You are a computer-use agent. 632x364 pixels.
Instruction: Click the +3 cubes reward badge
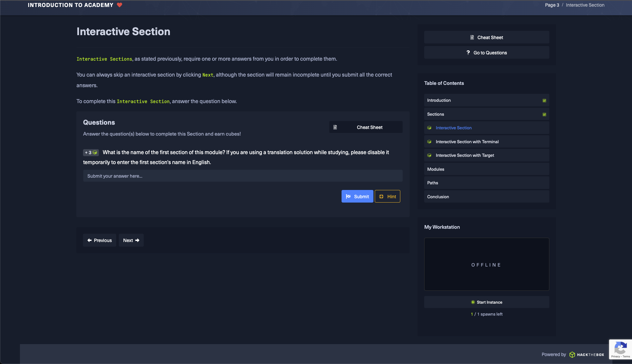91,152
